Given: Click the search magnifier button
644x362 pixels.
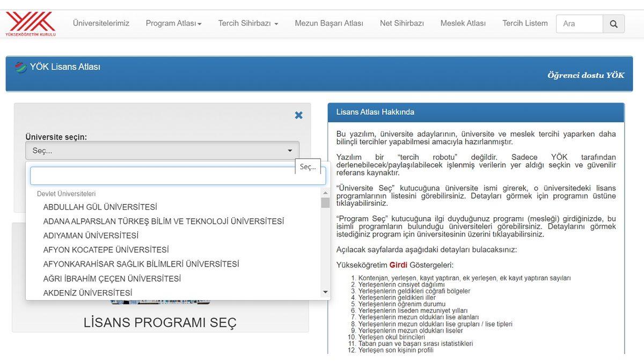Looking at the screenshot, I should pos(613,24).
